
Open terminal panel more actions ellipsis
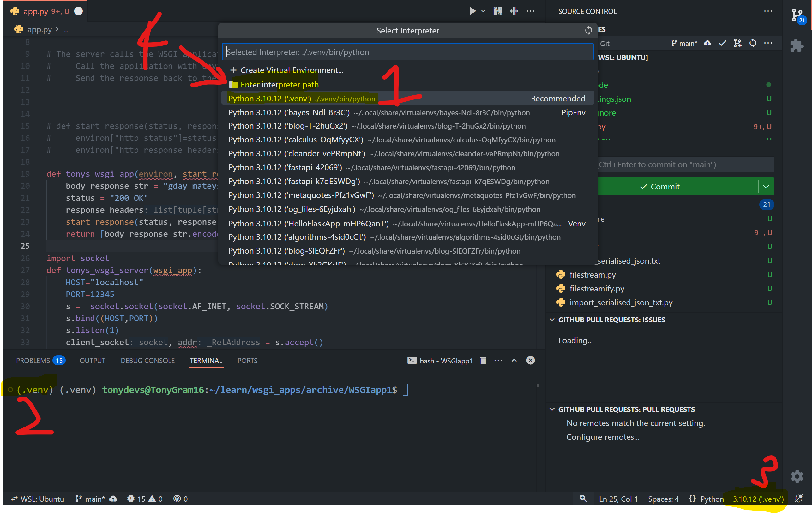pyautogui.click(x=498, y=361)
